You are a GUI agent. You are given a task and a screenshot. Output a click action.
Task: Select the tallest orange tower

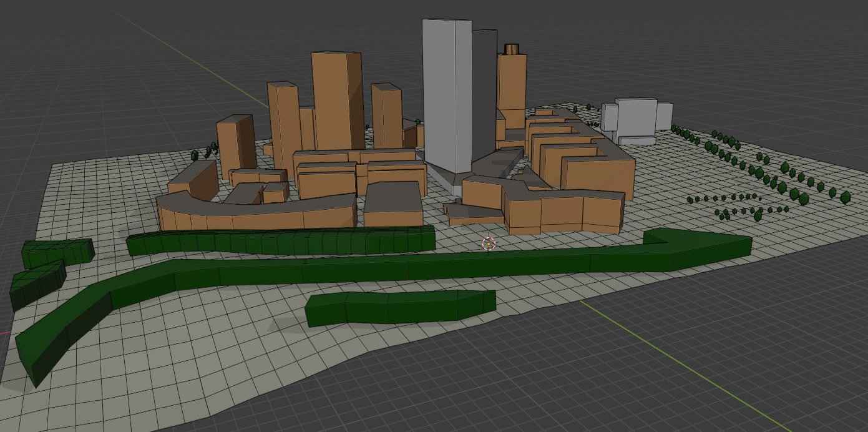[x=336, y=100]
